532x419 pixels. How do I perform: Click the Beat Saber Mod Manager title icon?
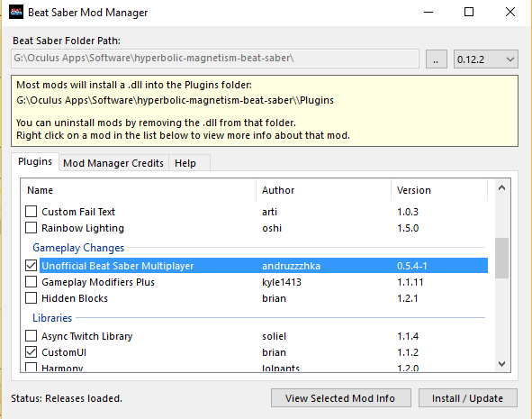click(16, 13)
